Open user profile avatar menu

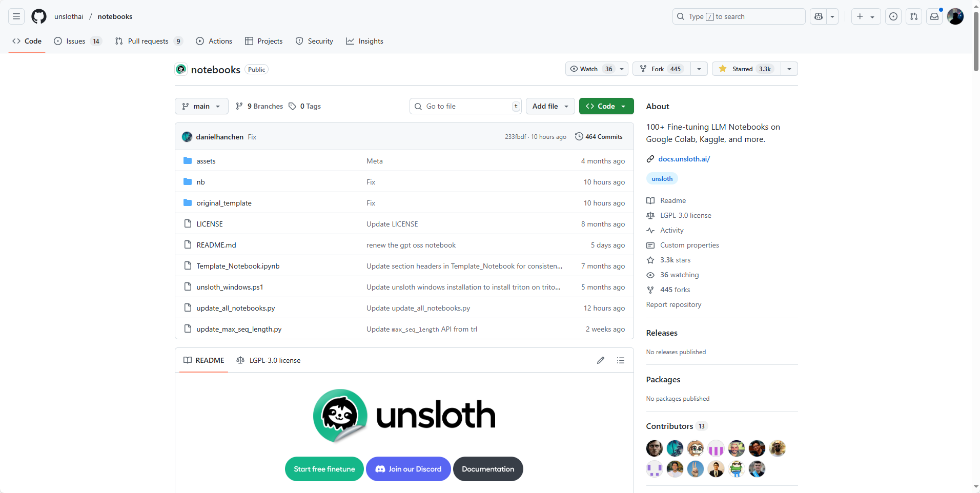click(x=955, y=16)
